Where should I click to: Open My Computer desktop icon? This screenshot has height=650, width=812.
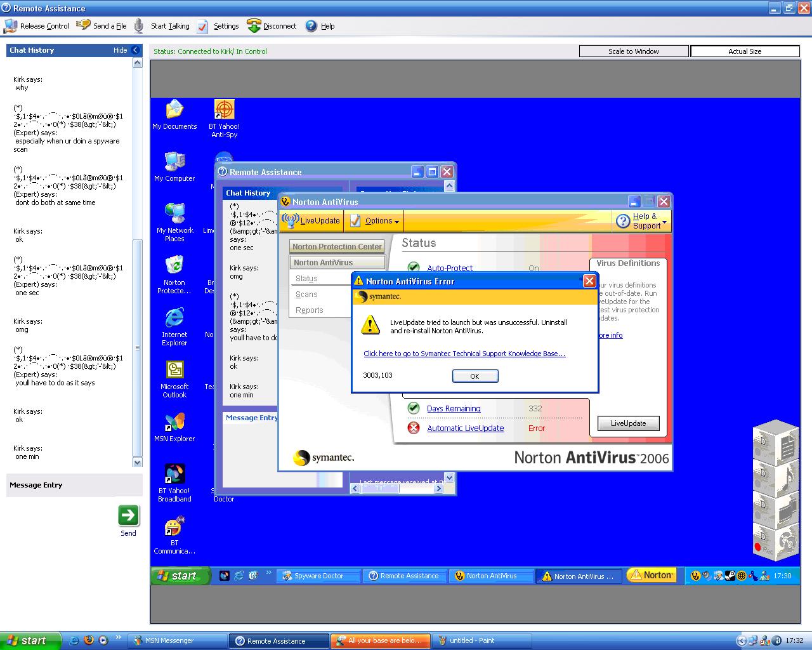coord(174,167)
